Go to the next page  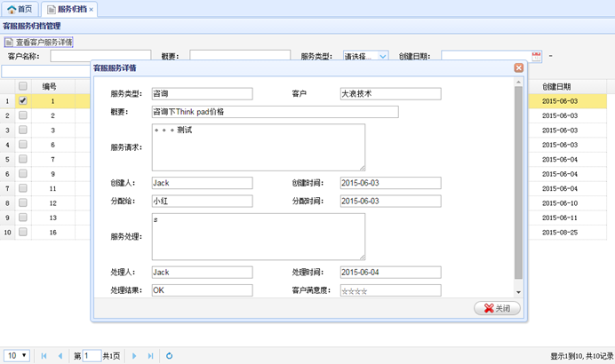coord(134,356)
